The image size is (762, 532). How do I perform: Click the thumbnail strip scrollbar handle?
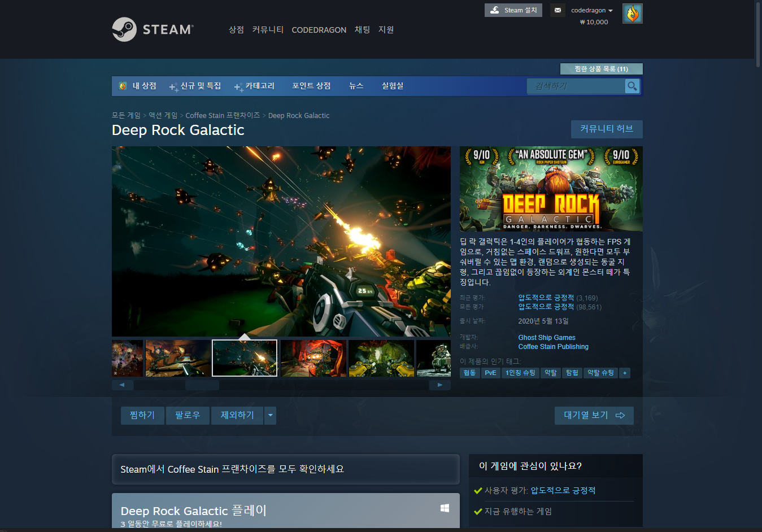(202, 385)
